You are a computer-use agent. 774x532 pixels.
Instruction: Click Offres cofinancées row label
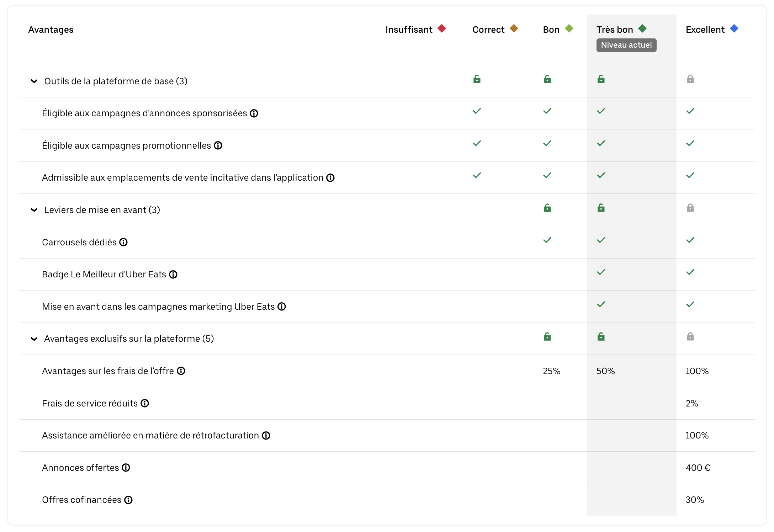[x=82, y=500]
